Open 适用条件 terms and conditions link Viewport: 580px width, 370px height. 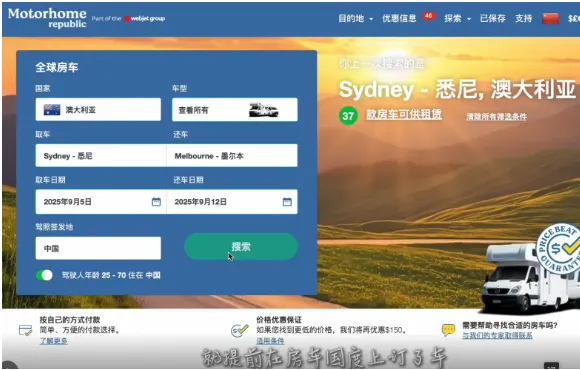pos(270,341)
